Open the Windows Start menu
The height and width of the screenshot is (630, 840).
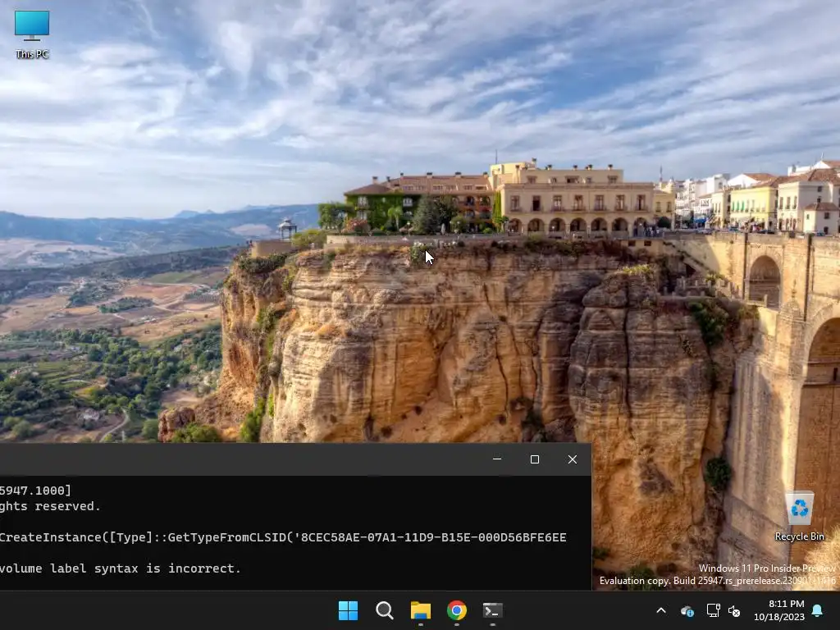tap(348, 610)
